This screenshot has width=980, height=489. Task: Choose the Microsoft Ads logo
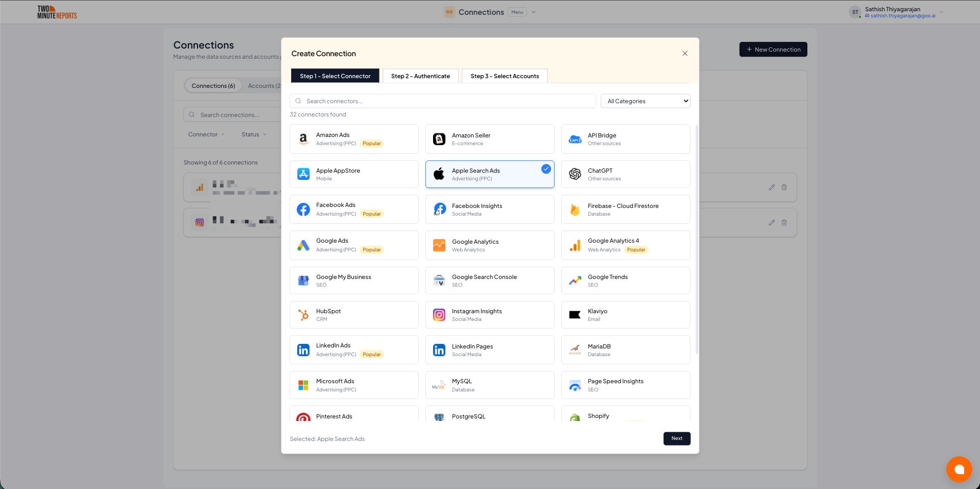coord(303,385)
